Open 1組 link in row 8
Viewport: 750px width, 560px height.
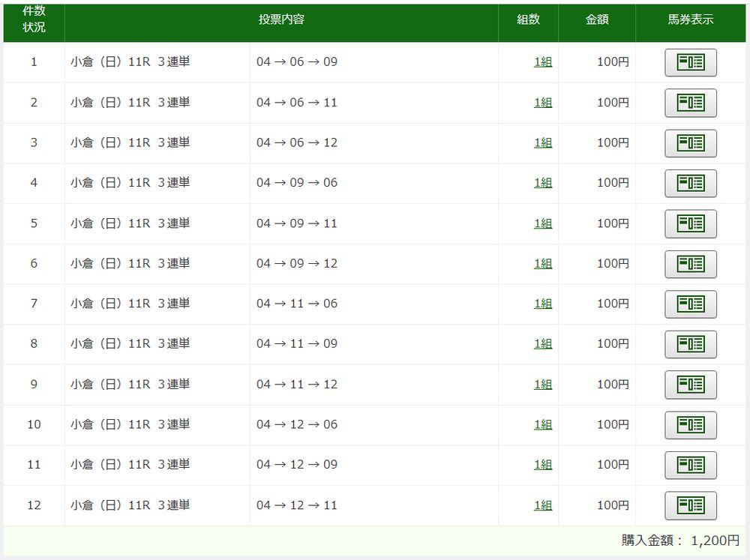pyautogui.click(x=543, y=344)
